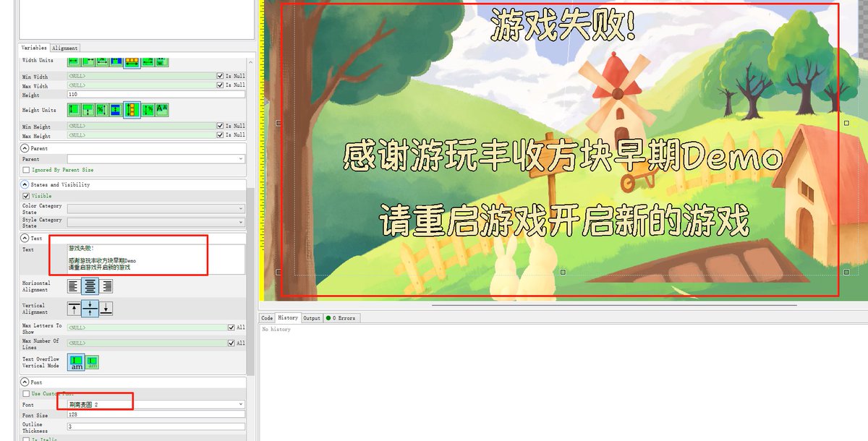Select the first absolute Height Units icon
Screen dimensions: 868x441
tap(74, 110)
